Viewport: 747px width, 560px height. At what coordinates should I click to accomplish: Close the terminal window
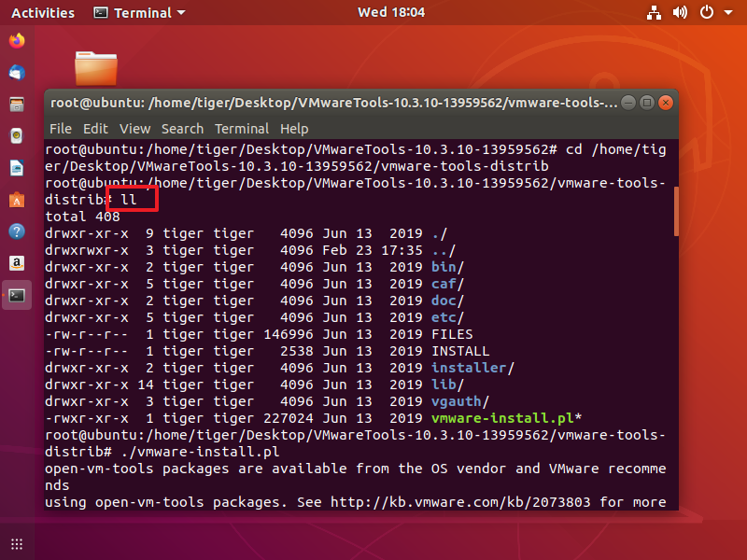(x=666, y=103)
